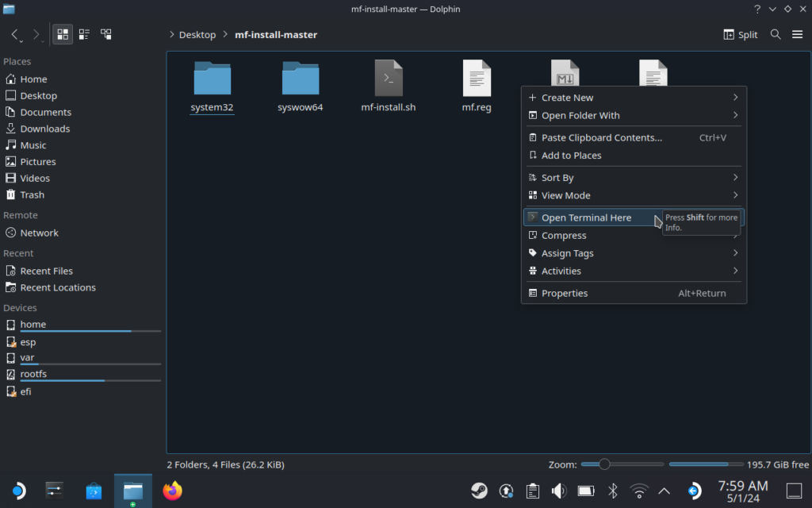Image resolution: width=812 pixels, height=508 pixels.
Task: Switch to Compact view mode
Action: tap(84, 34)
